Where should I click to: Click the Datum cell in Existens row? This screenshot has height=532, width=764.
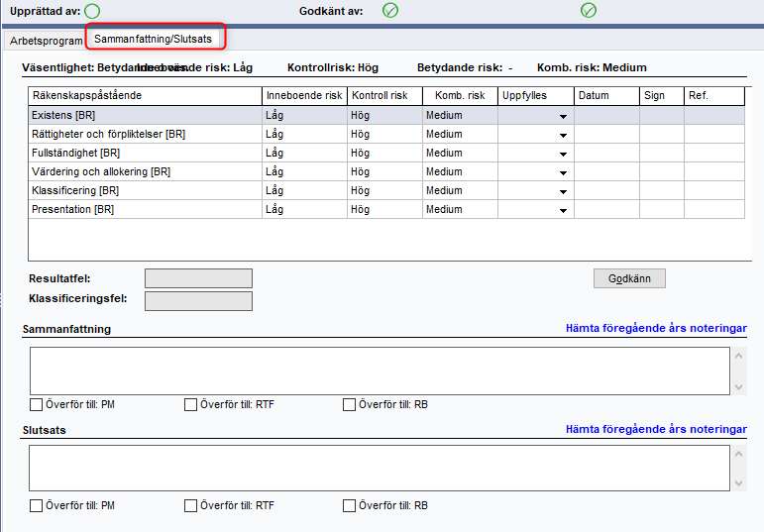(606, 116)
